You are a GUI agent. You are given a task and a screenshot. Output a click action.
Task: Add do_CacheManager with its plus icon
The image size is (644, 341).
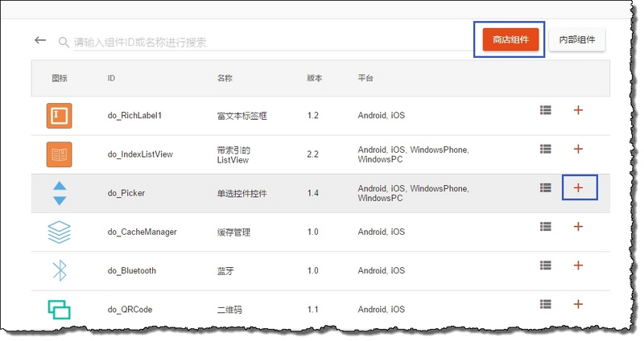pos(578,227)
